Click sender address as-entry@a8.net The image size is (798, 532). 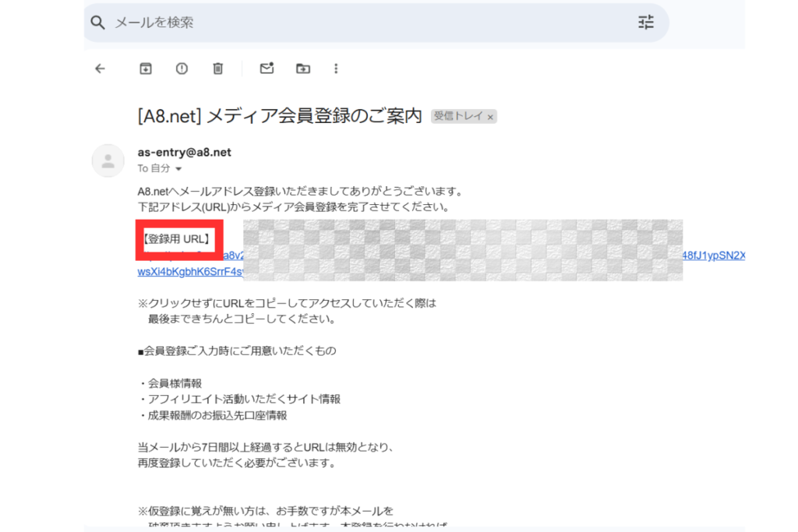(185, 153)
